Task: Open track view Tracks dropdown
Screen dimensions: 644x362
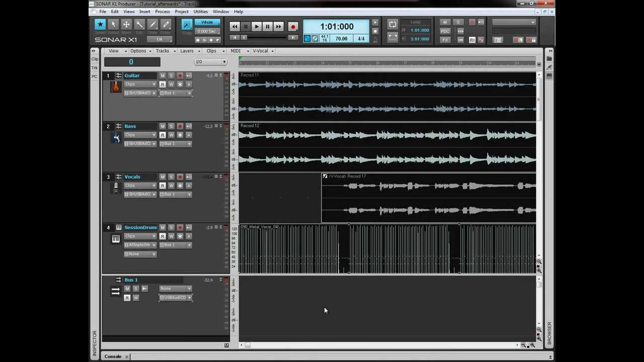Action: click(x=165, y=51)
